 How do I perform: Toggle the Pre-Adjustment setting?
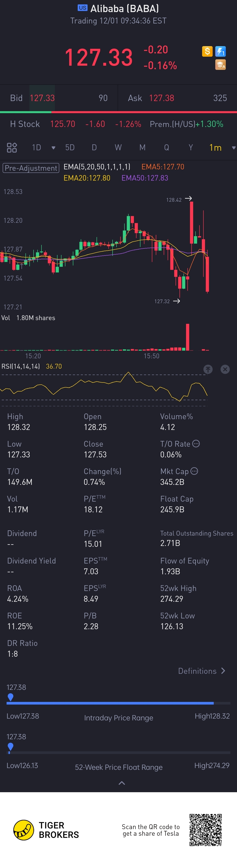click(31, 168)
